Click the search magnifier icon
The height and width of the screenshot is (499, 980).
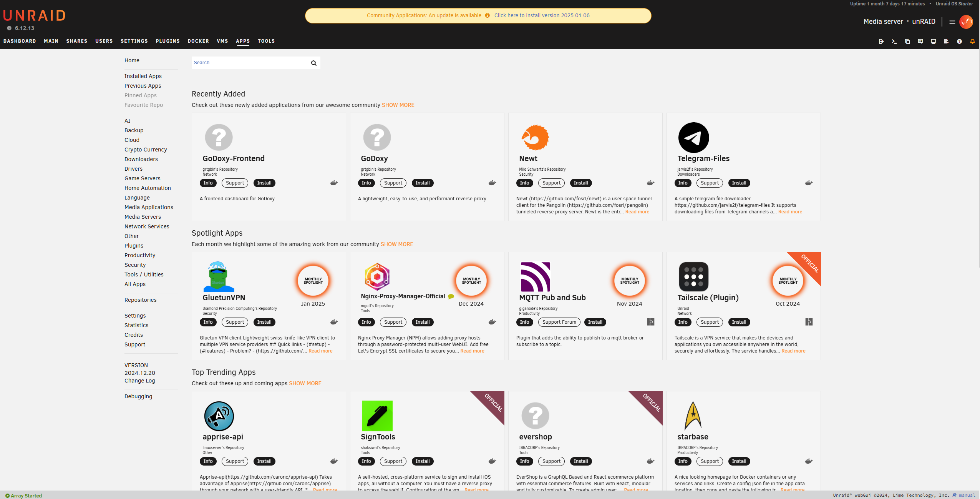point(314,63)
